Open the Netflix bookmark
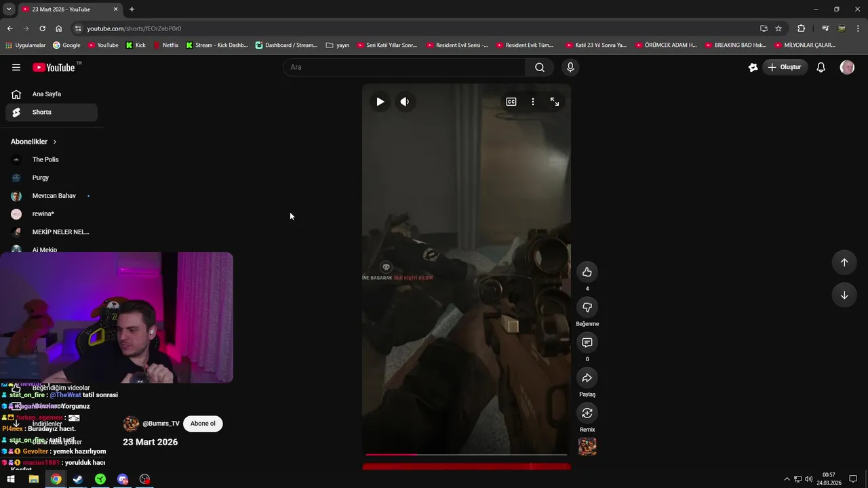 click(x=165, y=45)
